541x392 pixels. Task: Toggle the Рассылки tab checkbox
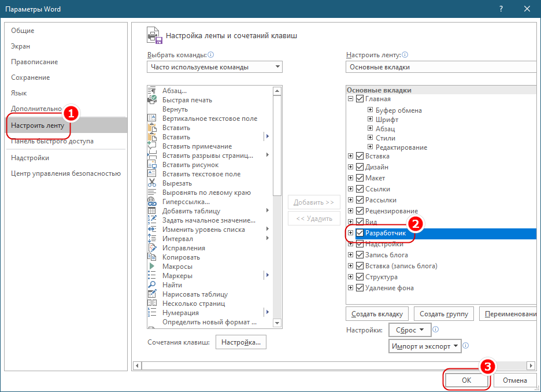(x=360, y=200)
